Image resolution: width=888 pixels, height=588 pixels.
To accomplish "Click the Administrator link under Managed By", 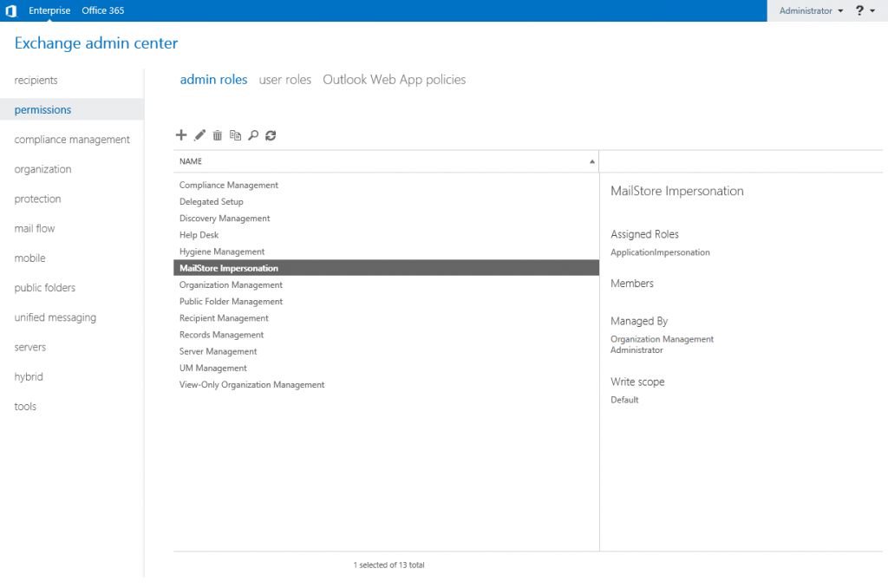I will click(x=637, y=350).
